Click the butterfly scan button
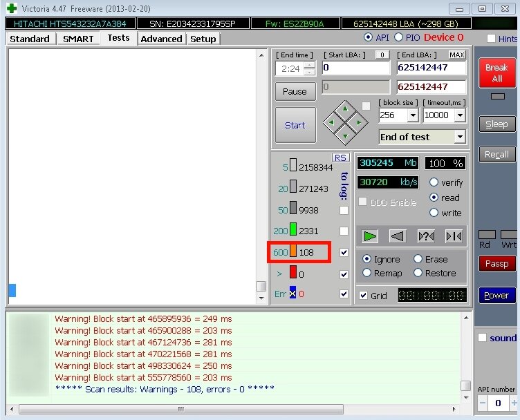Image resolution: width=520 pixels, height=420 pixels. pos(454,236)
